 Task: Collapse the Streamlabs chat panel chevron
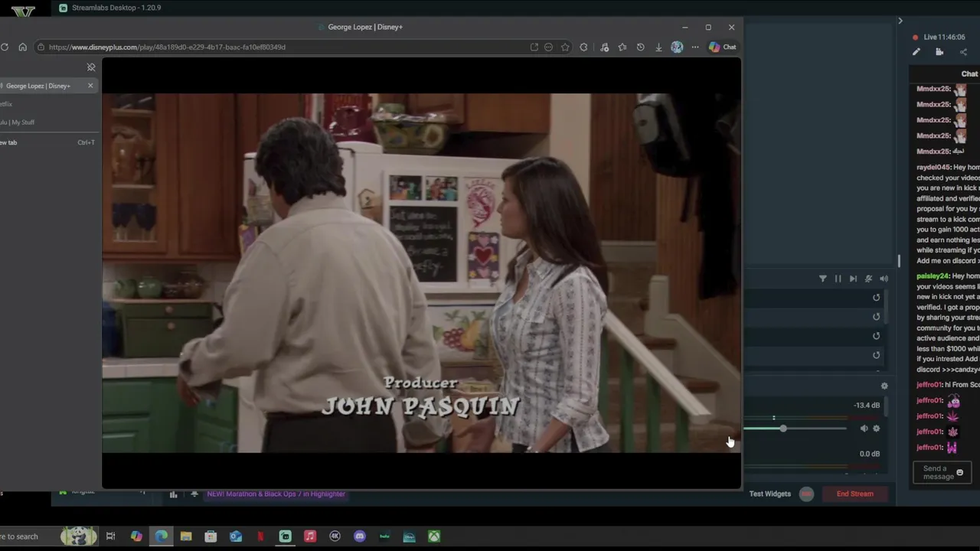900,21
